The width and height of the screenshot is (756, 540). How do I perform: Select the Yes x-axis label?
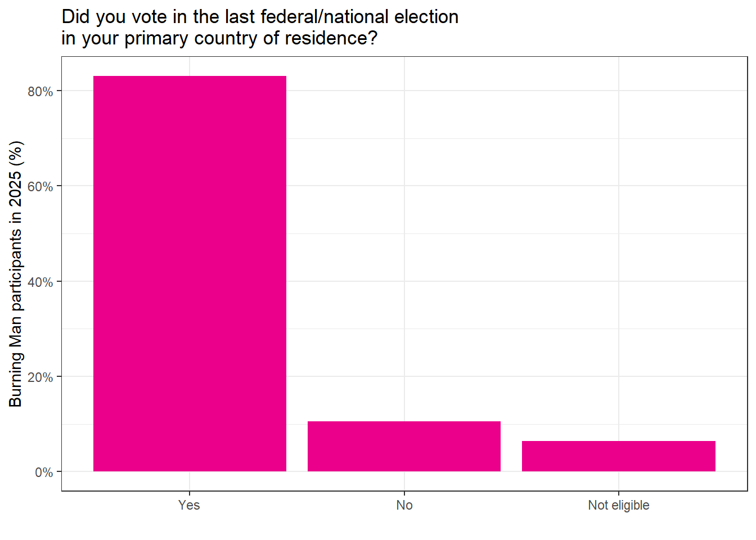[189, 505]
